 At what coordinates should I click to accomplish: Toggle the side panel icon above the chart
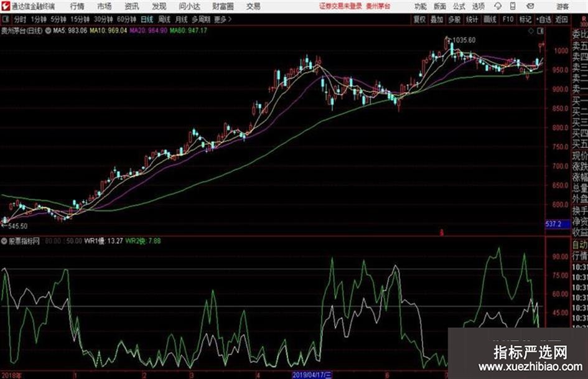[540, 31]
